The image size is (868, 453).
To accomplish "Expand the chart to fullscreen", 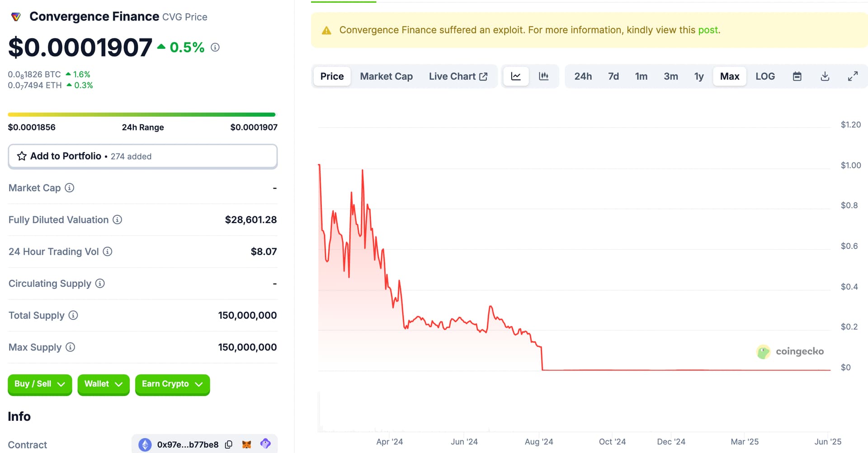I will (x=852, y=76).
